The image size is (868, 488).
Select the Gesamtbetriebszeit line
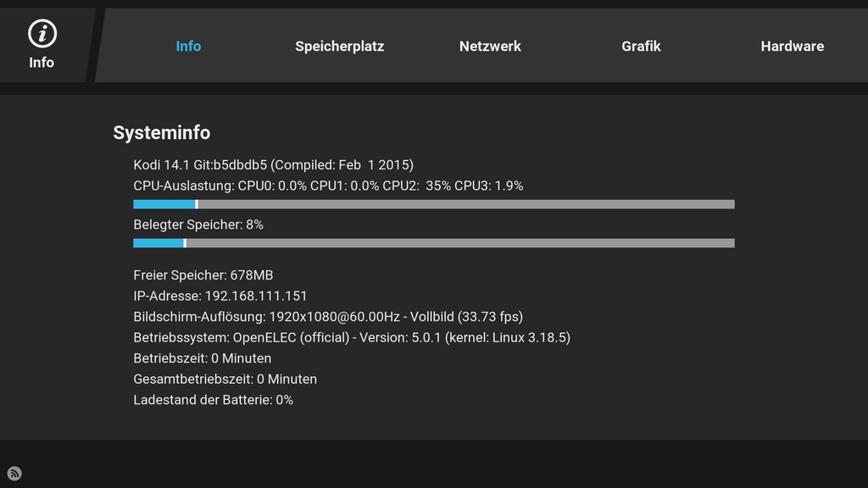[225, 379]
